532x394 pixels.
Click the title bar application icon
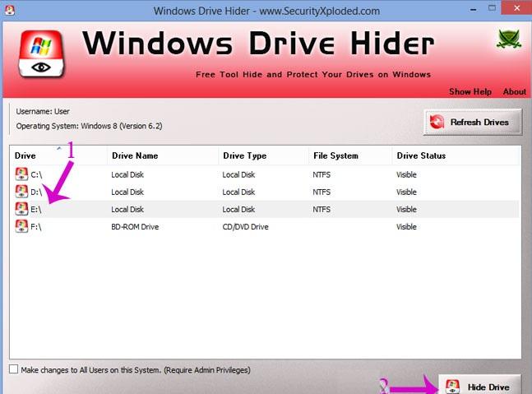(x=10, y=10)
